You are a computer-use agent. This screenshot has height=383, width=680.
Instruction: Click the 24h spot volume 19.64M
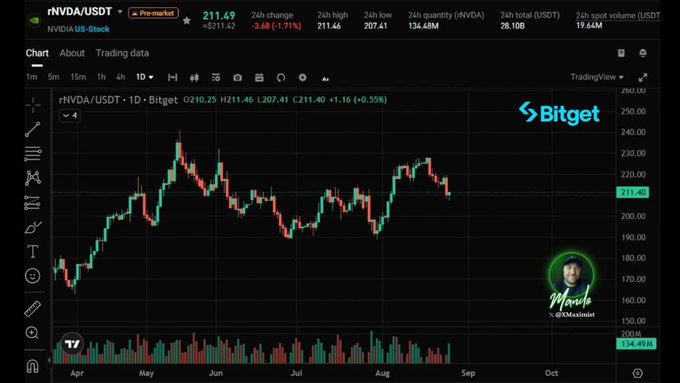589,26
